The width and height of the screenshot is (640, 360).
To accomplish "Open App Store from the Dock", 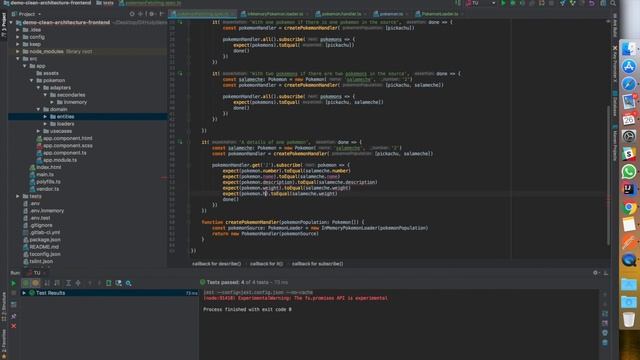I will [629, 67].
